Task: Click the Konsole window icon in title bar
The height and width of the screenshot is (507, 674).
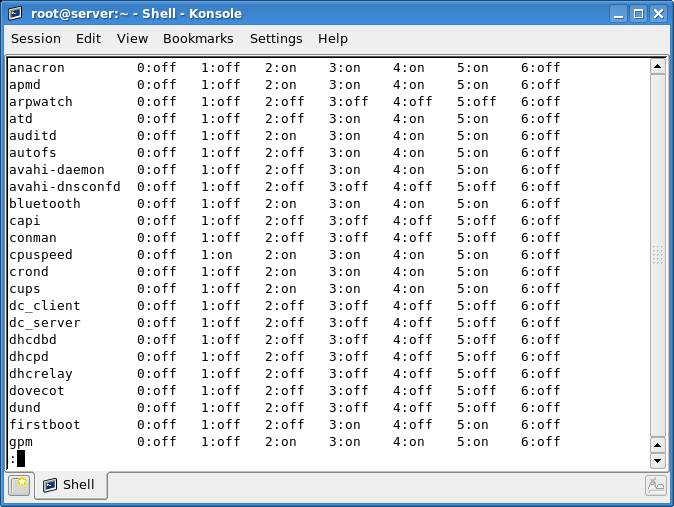Action: click(15, 14)
